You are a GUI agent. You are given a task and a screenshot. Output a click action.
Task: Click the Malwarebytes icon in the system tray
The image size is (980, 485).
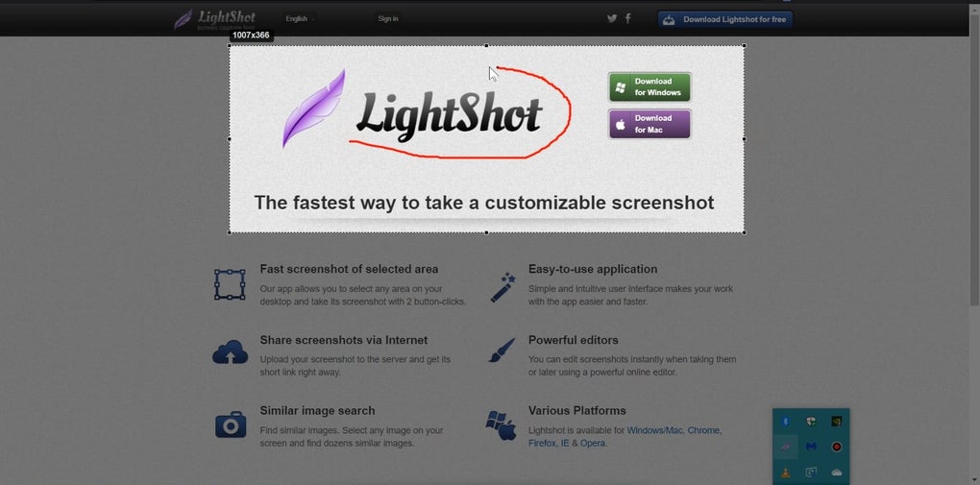click(811, 447)
